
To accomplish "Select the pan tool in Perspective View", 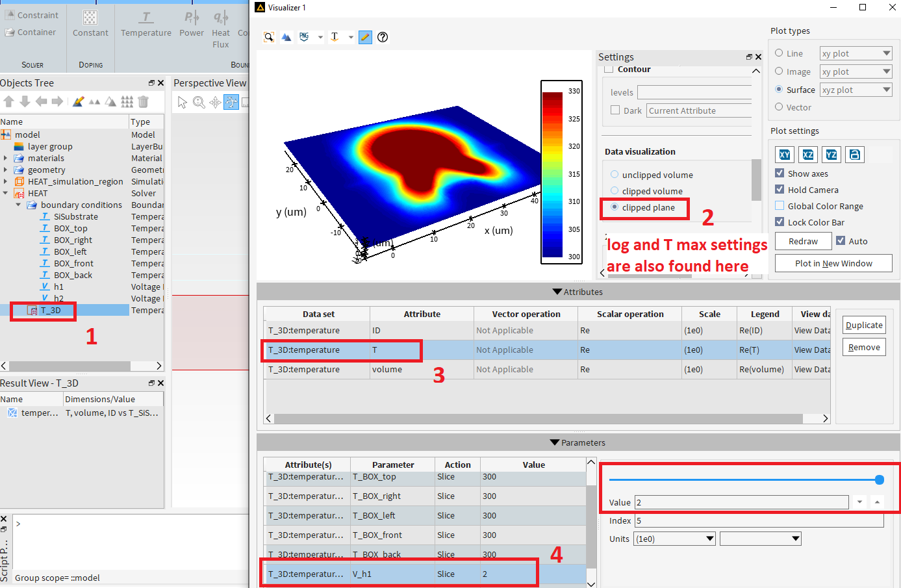I will [215, 103].
